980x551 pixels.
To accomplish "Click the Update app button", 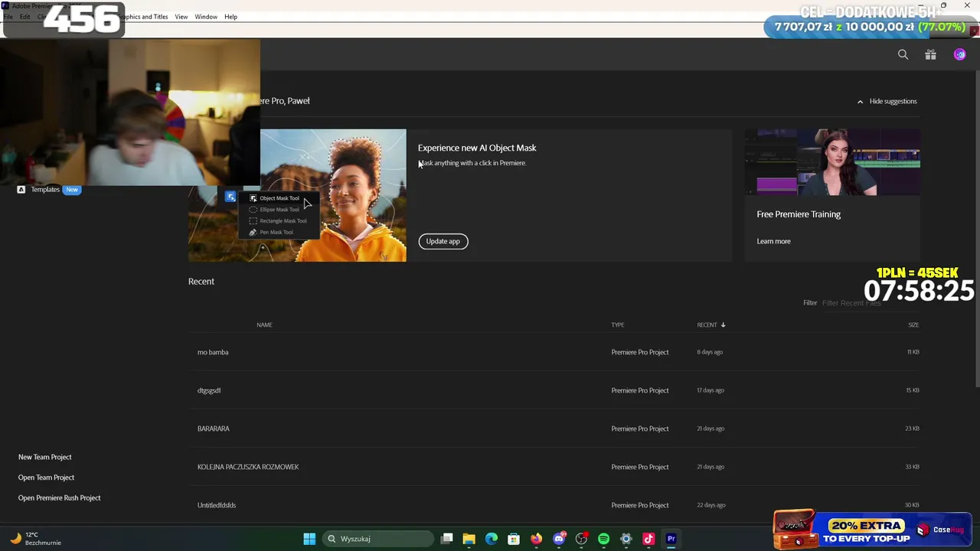I will coord(443,241).
